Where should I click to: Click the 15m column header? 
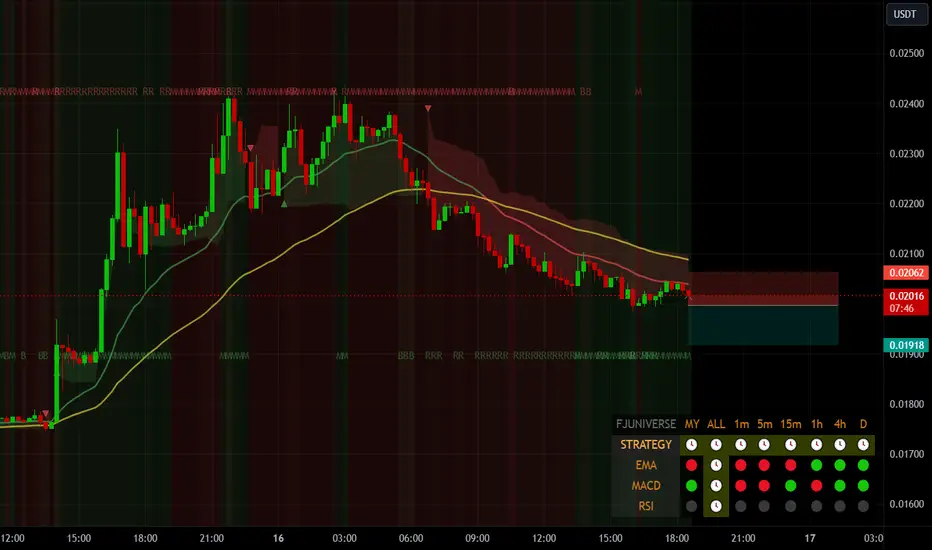pos(791,424)
